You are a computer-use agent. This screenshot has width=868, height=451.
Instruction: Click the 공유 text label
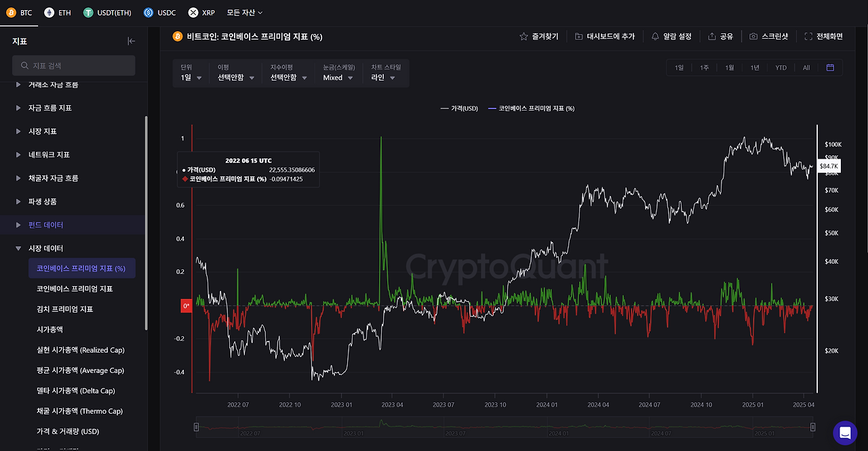pos(726,37)
